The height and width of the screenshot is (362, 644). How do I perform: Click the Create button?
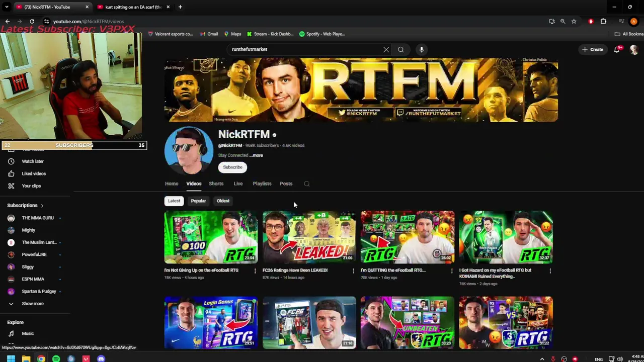click(x=593, y=49)
